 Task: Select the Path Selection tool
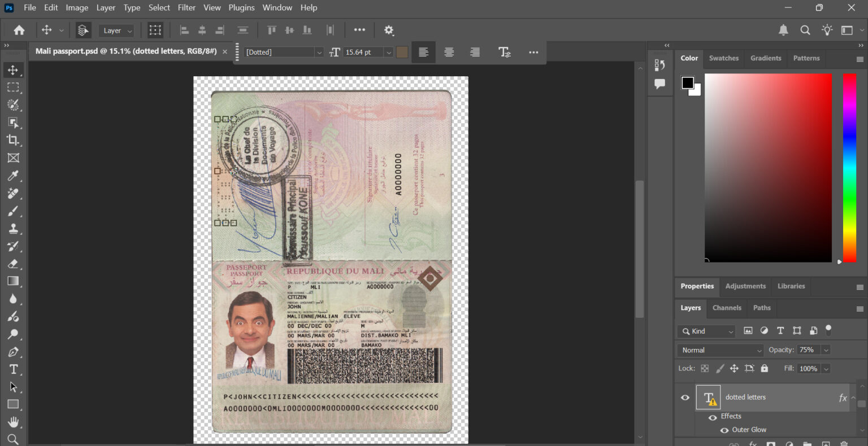point(13,387)
